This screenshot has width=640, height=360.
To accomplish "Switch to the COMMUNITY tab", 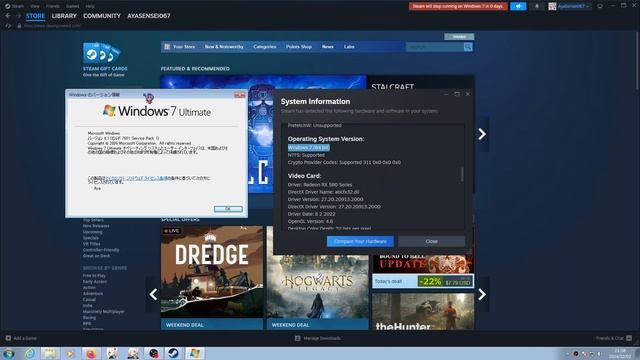I will tap(102, 16).
